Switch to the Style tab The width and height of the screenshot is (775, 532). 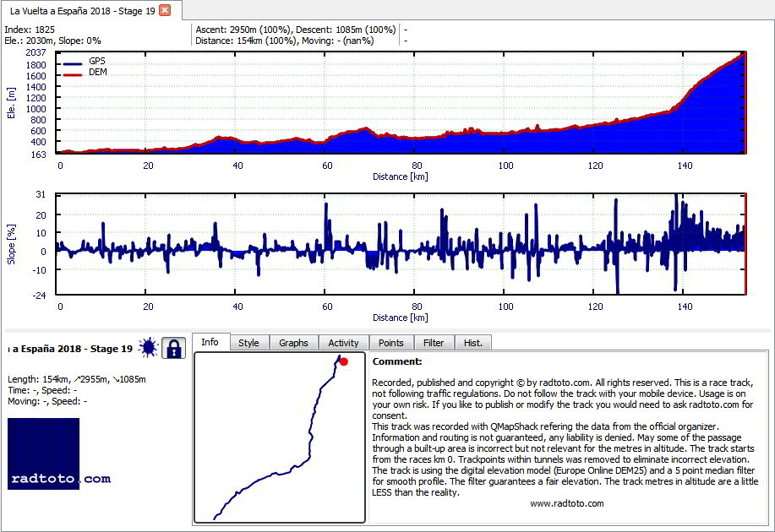248,343
